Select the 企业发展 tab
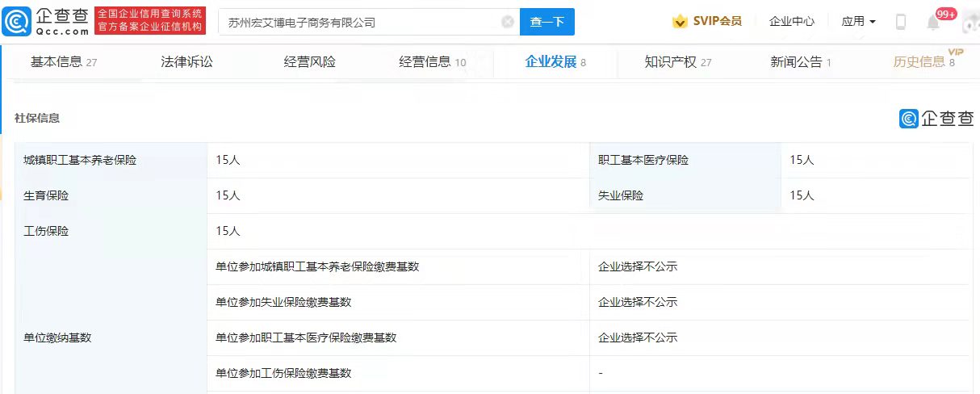Screen dimensions: 980x394 [555, 61]
